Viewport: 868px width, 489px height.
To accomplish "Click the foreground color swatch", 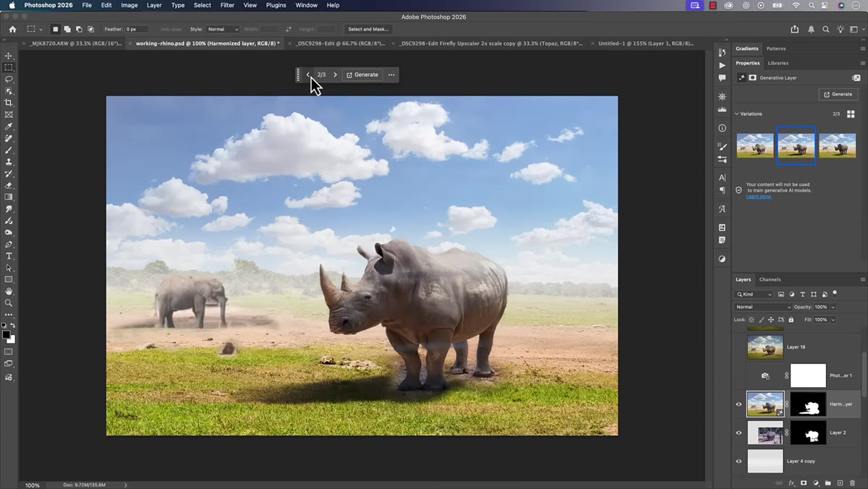I will tap(7, 335).
